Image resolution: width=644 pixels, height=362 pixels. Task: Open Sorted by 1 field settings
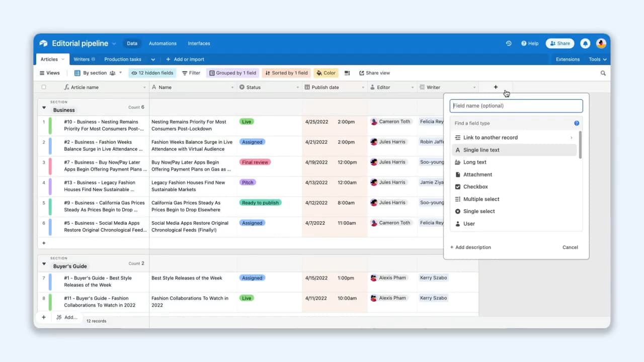tap(286, 73)
